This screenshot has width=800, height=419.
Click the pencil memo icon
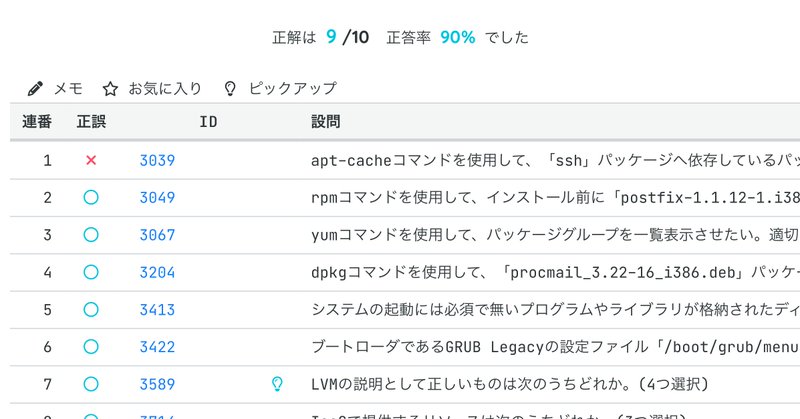click(36, 88)
